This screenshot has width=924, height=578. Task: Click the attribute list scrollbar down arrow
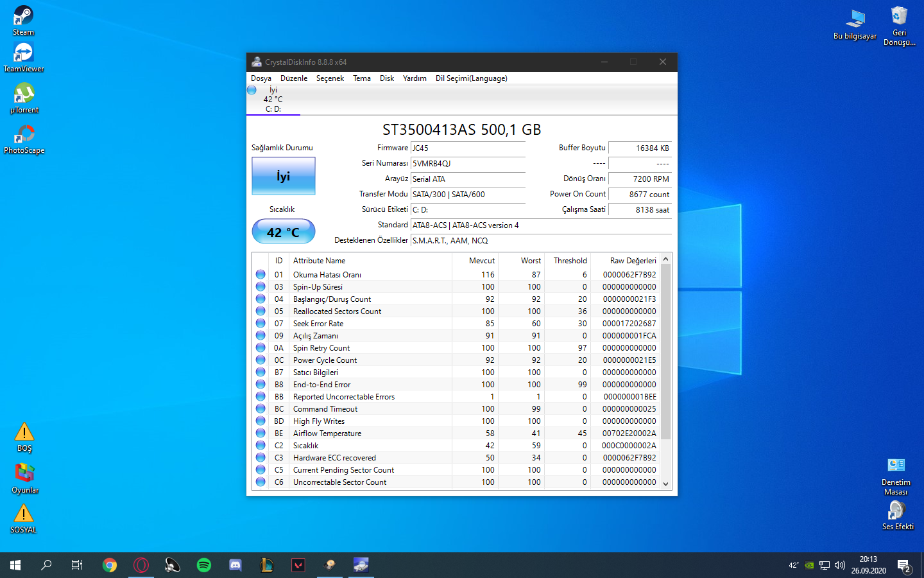(x=666, y=484)
